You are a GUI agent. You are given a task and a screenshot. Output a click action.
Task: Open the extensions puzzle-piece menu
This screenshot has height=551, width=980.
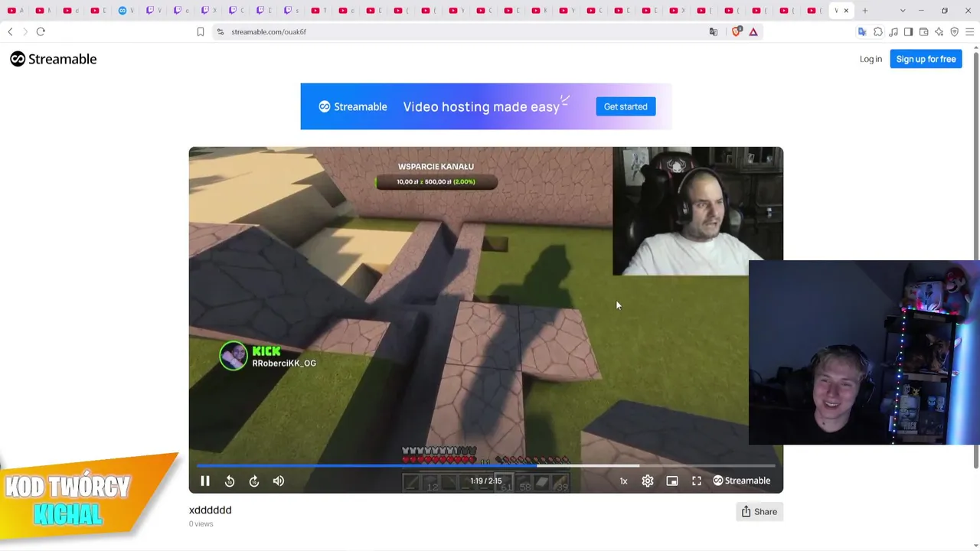pyautogui.click(x=878, y=31)
